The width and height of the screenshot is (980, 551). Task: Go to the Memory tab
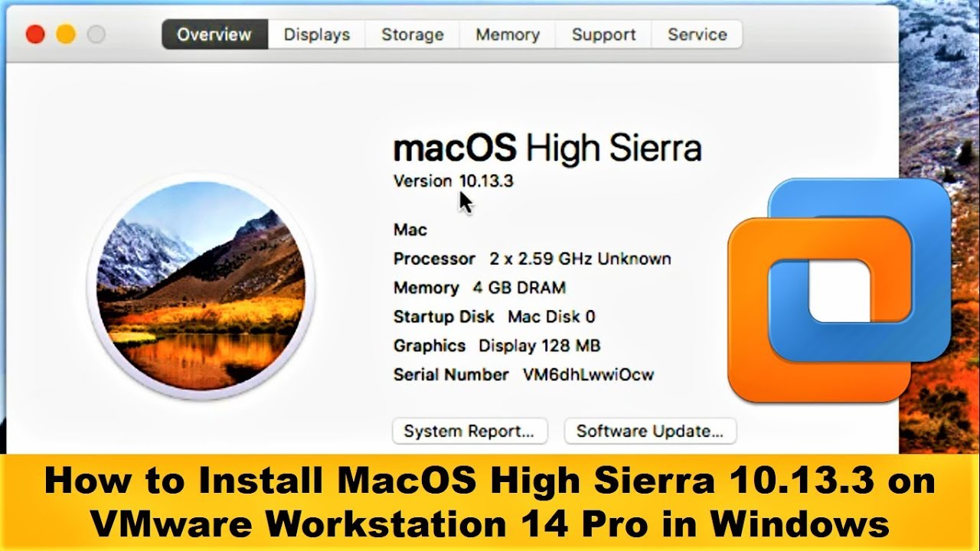507,34
